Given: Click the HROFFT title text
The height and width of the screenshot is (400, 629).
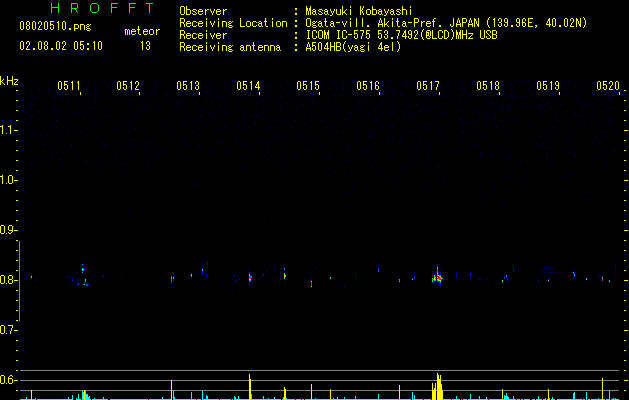Looking at the screenshot, I should pos(103,8).
